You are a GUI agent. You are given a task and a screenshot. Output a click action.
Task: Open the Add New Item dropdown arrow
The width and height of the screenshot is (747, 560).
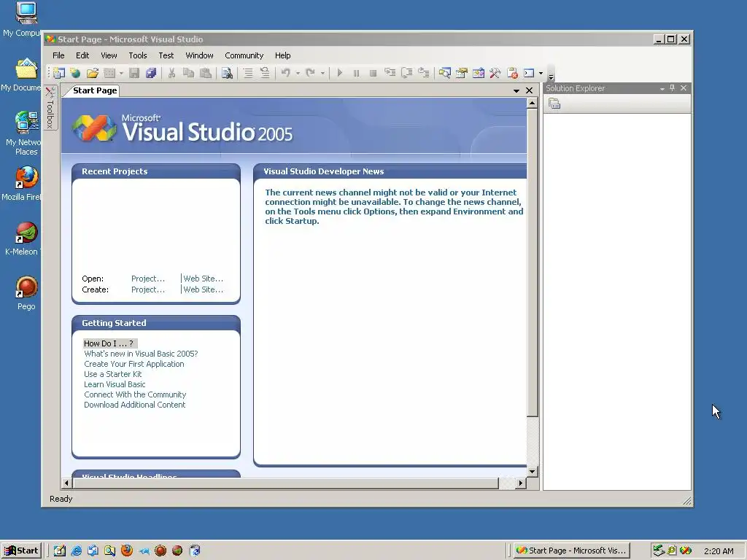tap(121, 74)
